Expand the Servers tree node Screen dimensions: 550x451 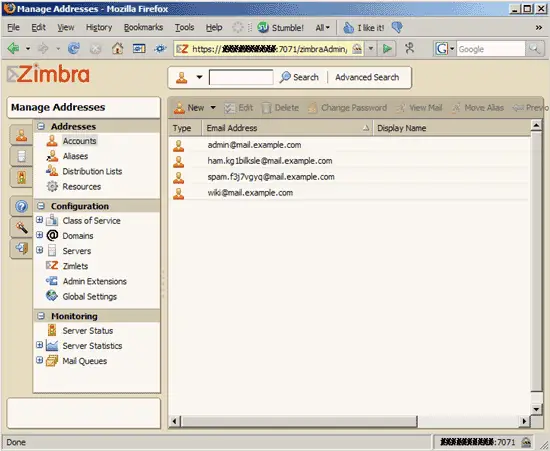click(40, 250)
